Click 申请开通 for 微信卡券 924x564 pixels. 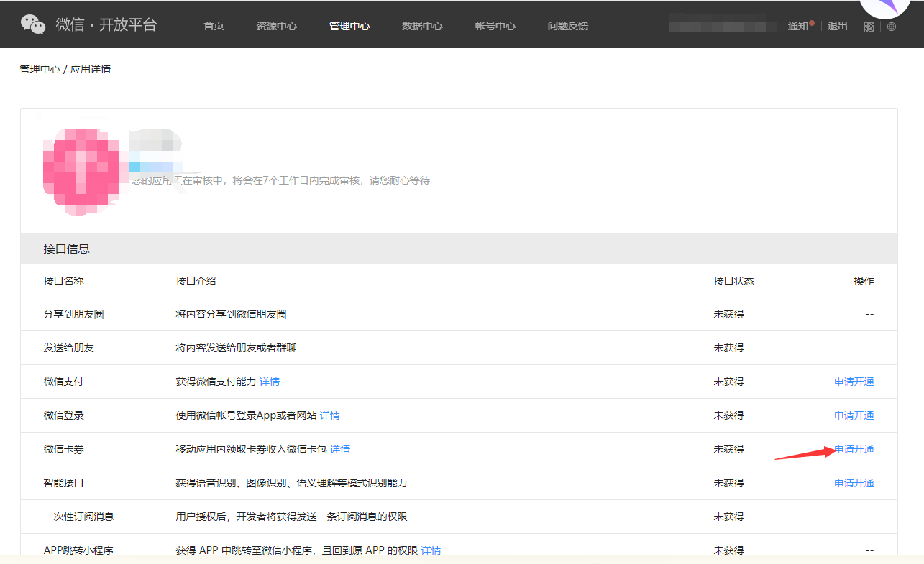(x=854, y=449)
